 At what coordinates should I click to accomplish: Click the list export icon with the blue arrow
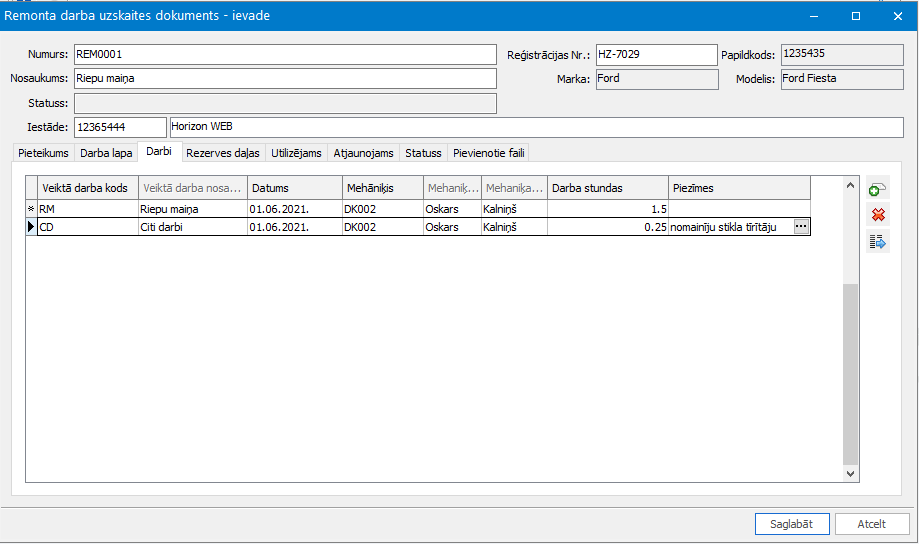(878, 242)
